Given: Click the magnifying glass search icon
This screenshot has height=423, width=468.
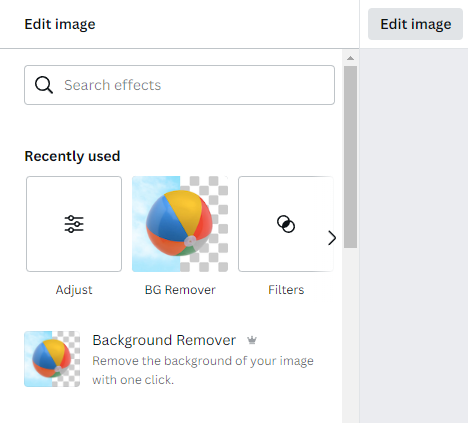Looking at the screenshot, I should click(x=44, y=85).
